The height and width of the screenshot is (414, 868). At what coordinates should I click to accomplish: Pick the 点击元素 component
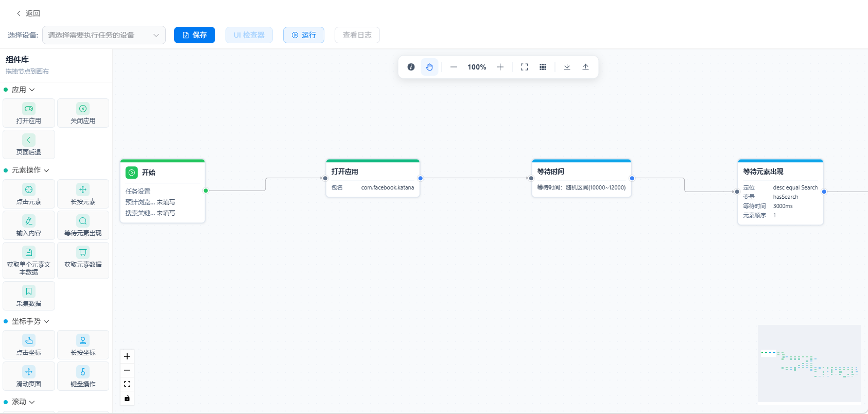click(29, 194)
